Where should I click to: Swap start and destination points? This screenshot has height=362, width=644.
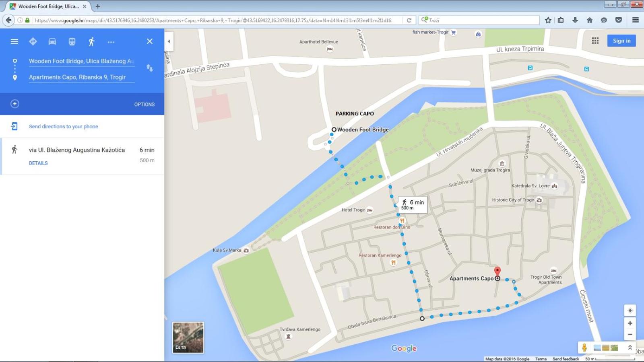pyautogui.click(x=150, y=68)
